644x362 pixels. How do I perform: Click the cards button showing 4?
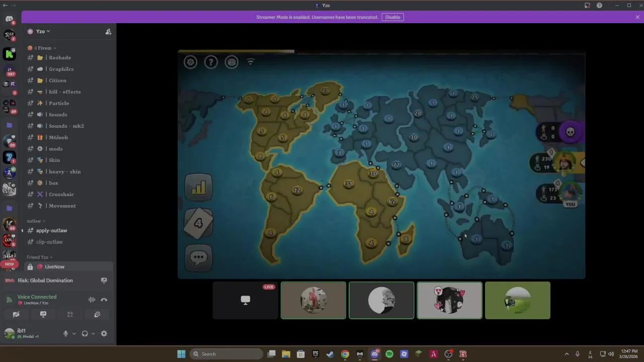click(198, 223)
